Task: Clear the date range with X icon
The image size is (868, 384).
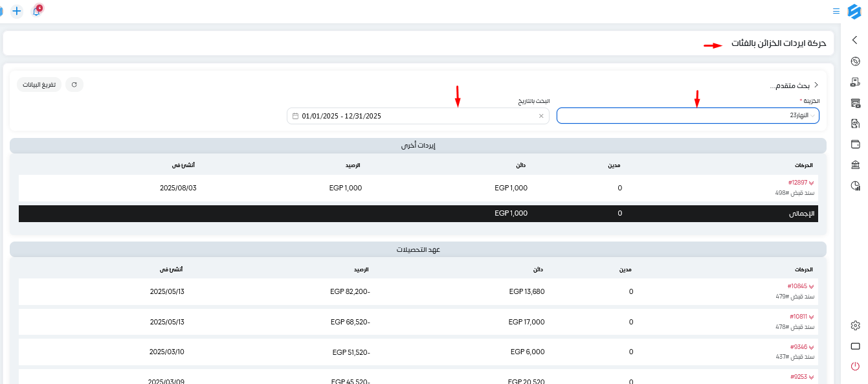Action: point(541,116)
